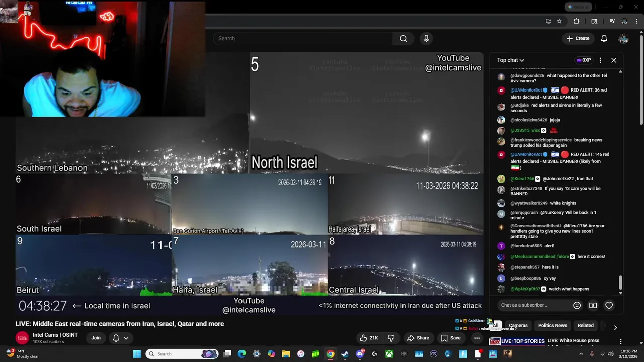This screenshot has height=362, width=644.
Task: Click the Google Chrome taskbar icon
Action: (x=330, y=354)
